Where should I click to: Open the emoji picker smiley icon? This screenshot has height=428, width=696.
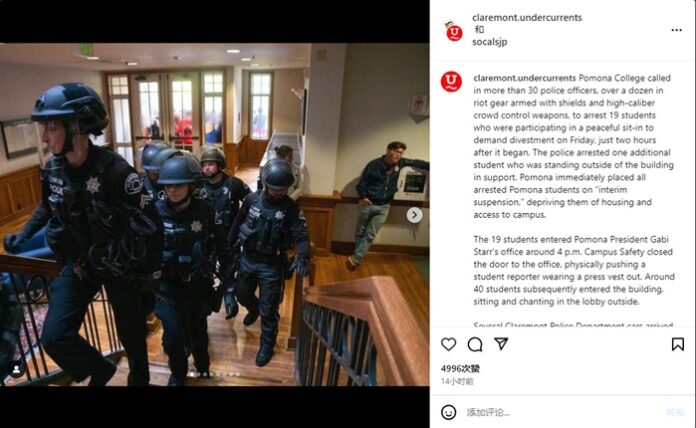point(448,412)
